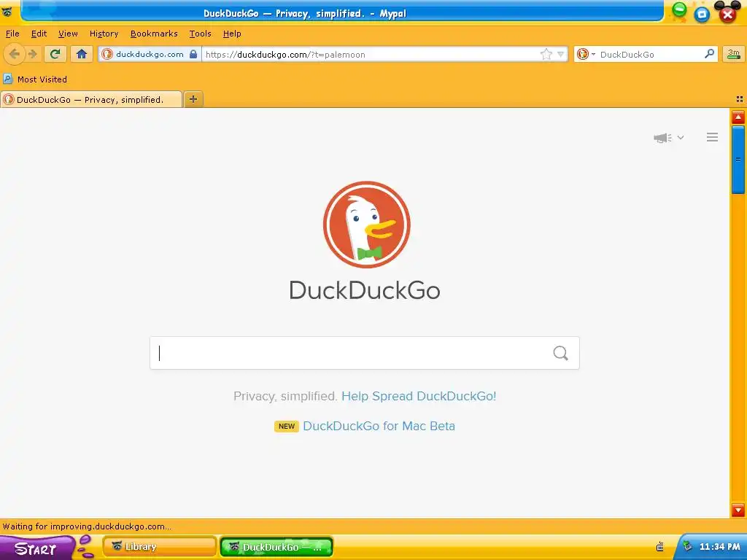Click the system tray icon left of clock
The image size is (747, 560).
coord(659,547)
